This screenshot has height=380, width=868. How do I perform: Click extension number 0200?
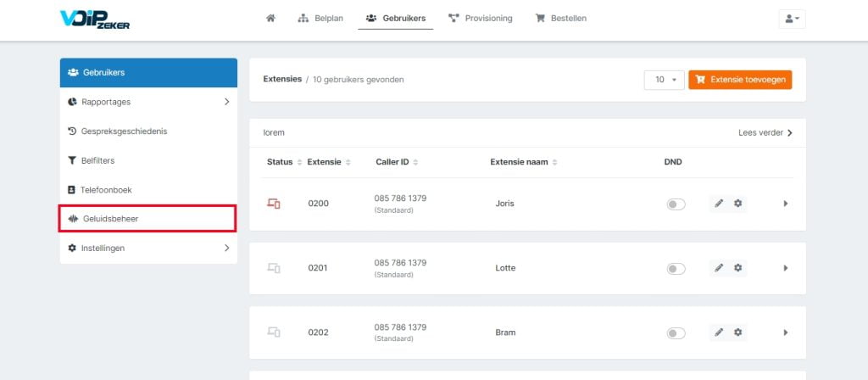(x=319, y=204)
